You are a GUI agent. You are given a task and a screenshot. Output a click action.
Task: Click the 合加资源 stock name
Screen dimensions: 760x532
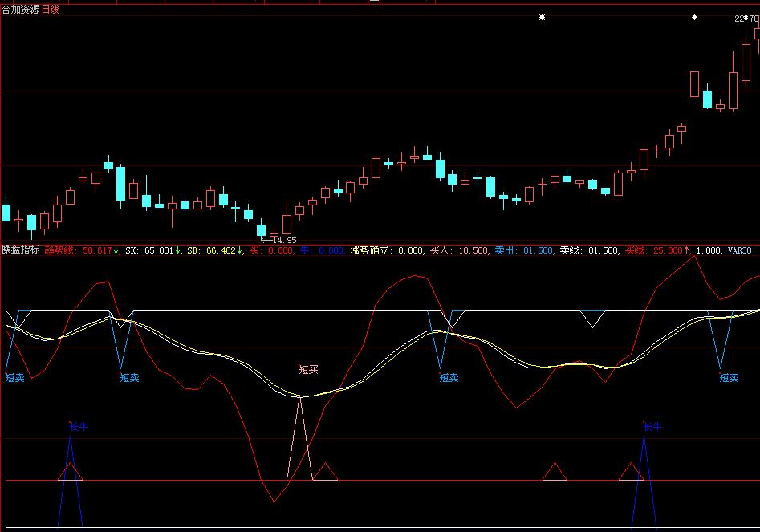point(20,7)
